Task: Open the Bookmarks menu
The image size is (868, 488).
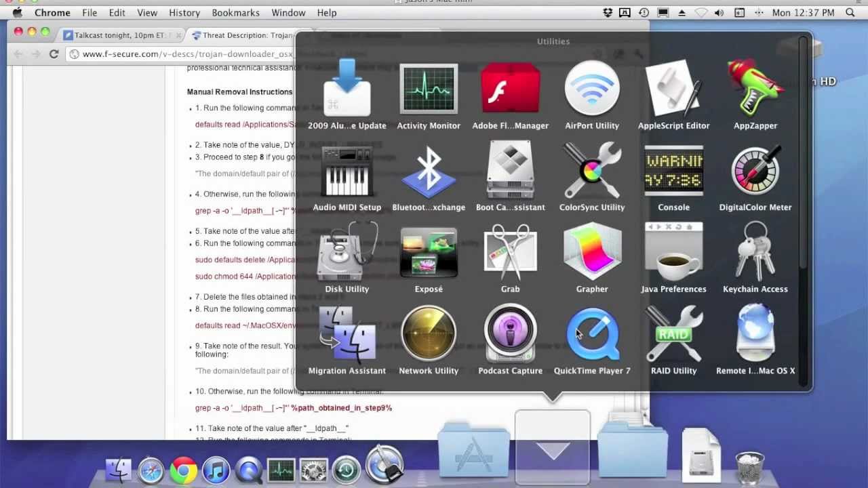Action: click(236, 13)
